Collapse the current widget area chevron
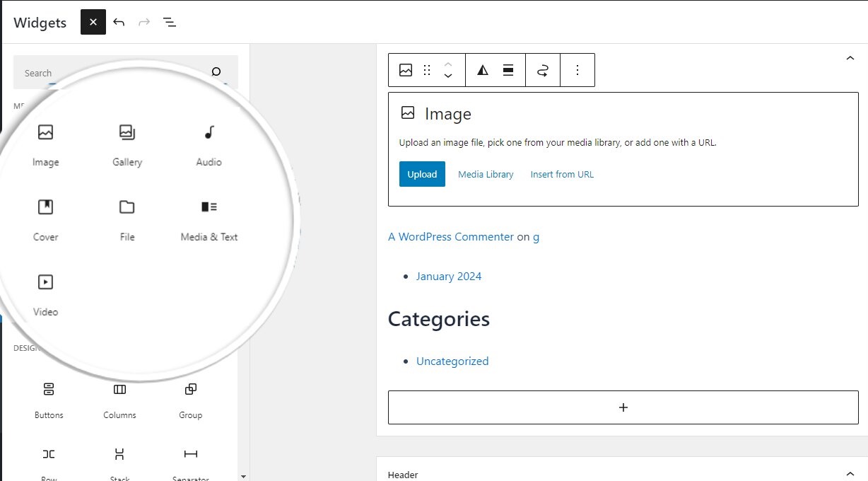The height and width of the screenshot is (481, 868). 850,59
